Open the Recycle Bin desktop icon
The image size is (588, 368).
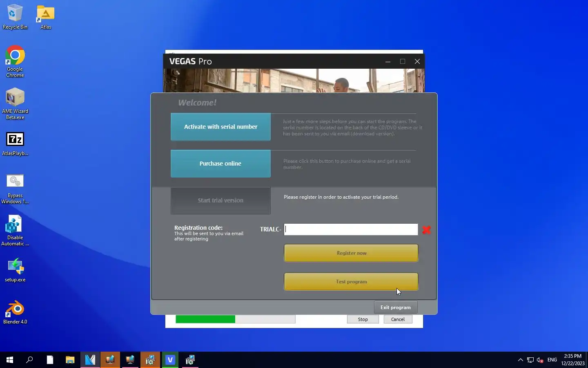click(x=15, y=17)
